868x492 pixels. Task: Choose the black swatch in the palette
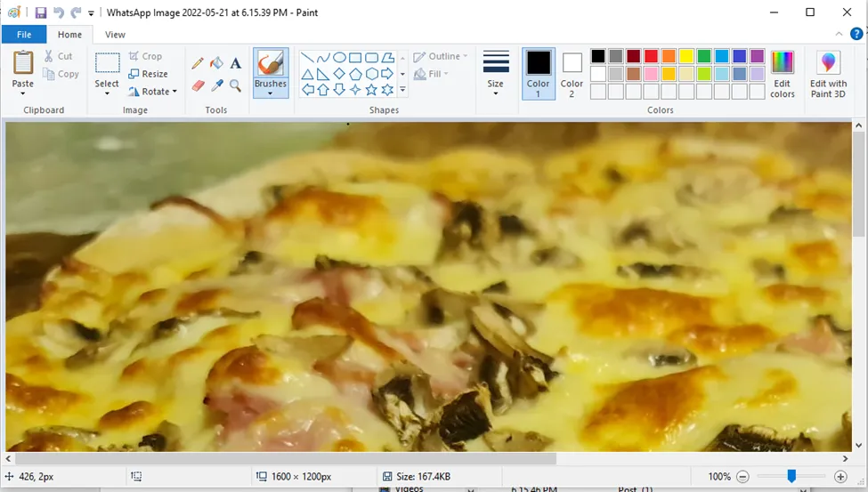click(598, 56)
